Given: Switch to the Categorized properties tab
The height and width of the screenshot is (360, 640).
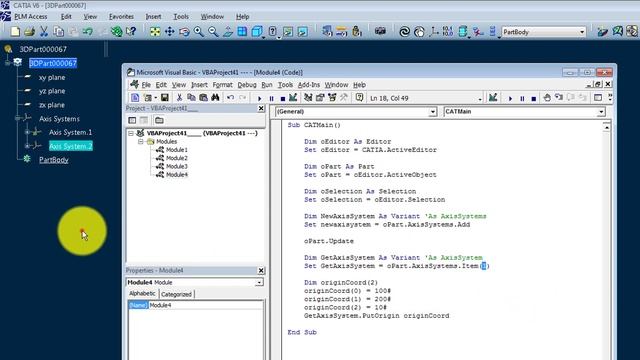Looking at the screenshot, I should 176,294.
